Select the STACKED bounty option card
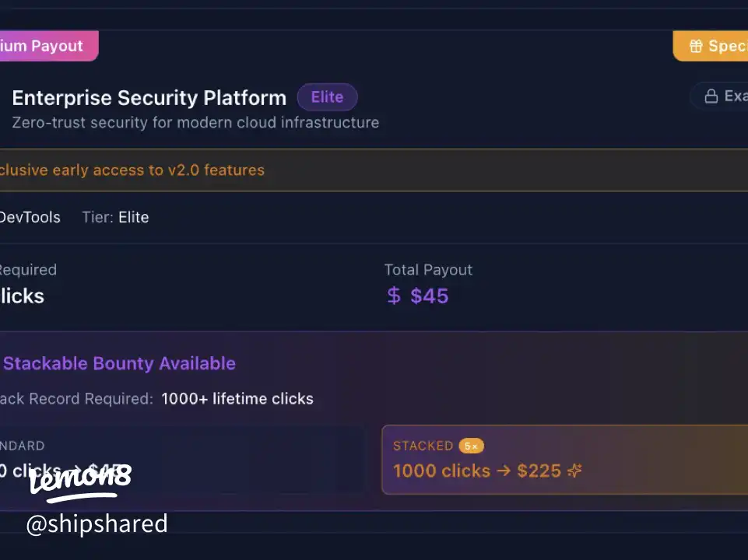 564,459
